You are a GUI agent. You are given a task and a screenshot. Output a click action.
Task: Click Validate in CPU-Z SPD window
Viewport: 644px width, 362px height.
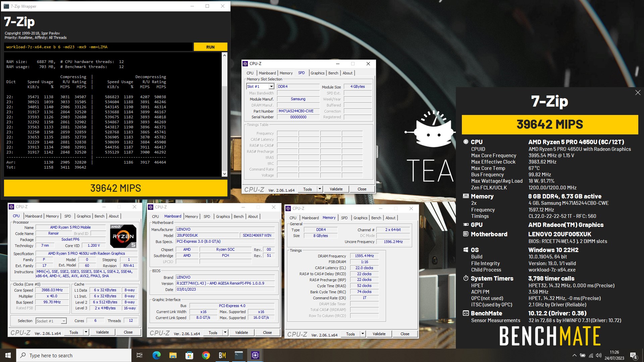336,189
